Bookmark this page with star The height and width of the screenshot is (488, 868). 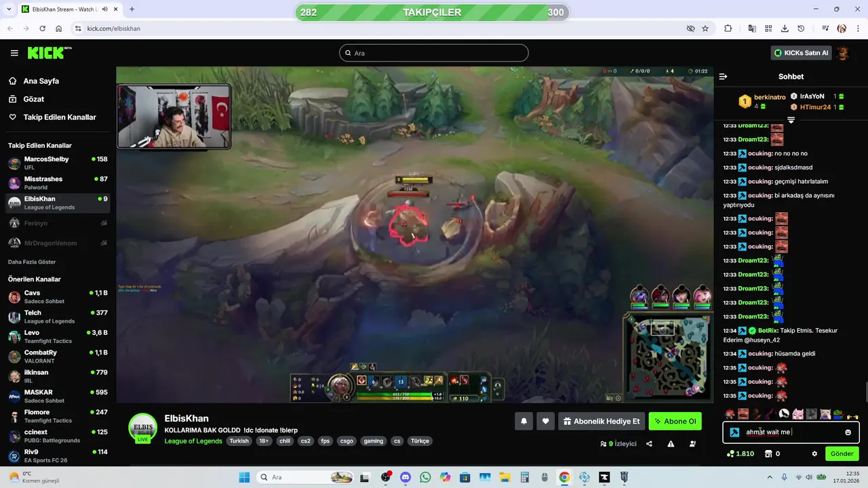click(705, 28)
